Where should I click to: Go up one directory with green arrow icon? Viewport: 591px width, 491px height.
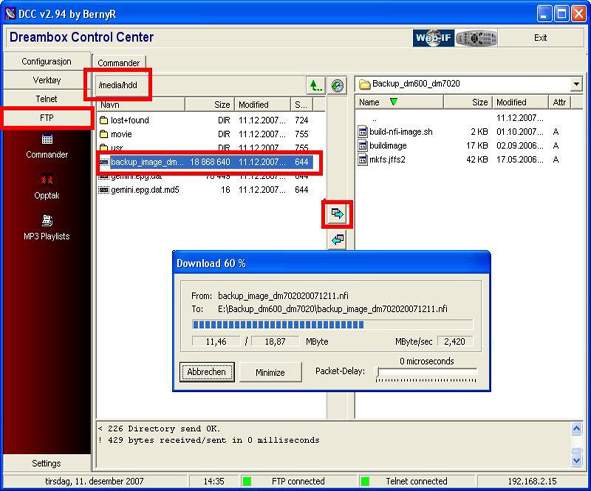pos(315,86)
